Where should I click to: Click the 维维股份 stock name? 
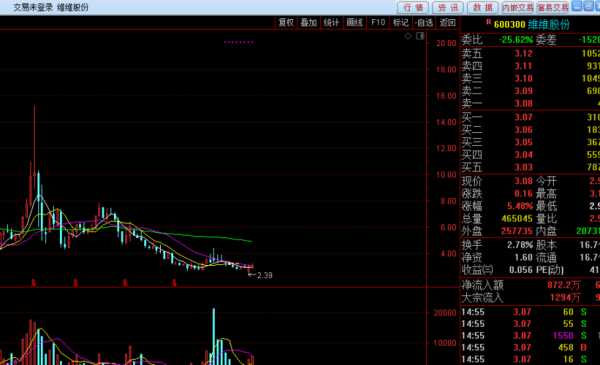549,24
